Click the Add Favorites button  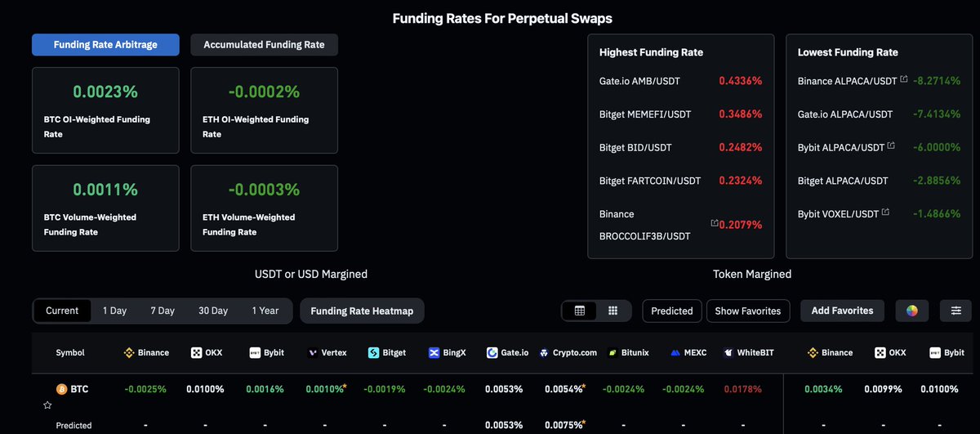pos(842,311)
